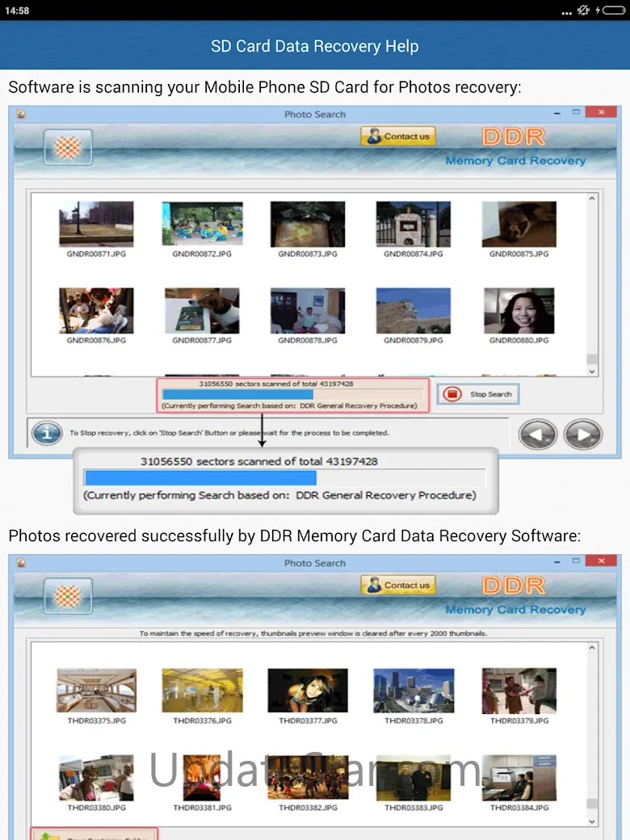Image resolution: width=630 pixels, height=840 pixels.
Task: Click the blue info icon beside the recovery hint
Action: pyautogui.click(x=47, y=433)
